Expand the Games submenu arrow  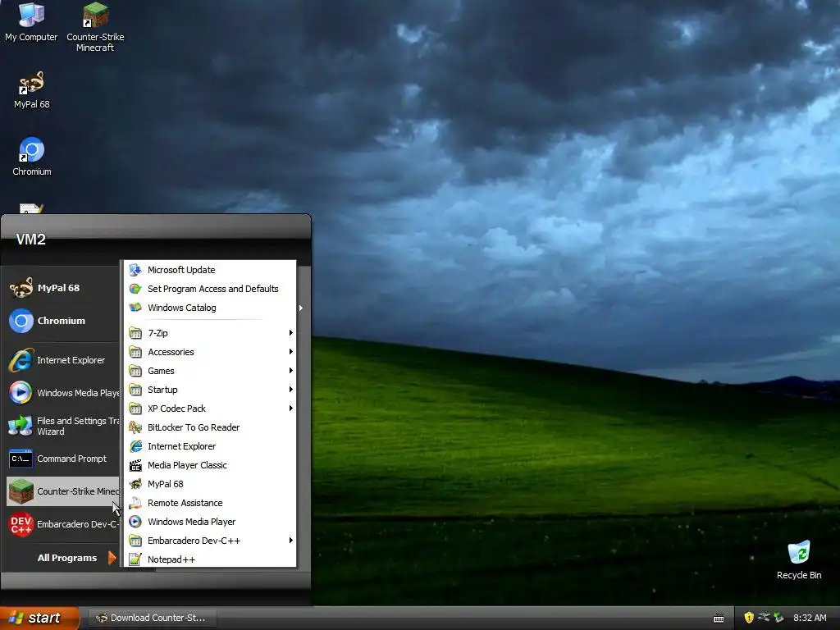pyautogui.click(x=291, y=371)
